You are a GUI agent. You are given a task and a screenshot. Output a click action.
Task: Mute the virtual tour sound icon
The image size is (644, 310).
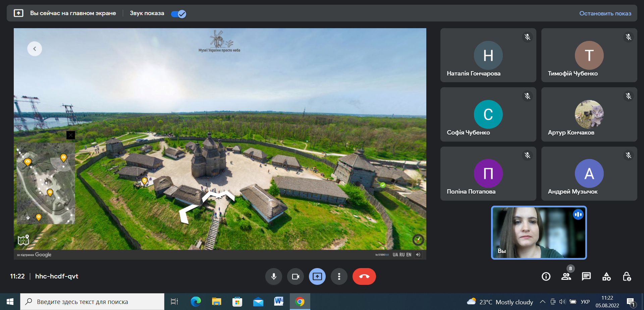(x=418, y=255)
